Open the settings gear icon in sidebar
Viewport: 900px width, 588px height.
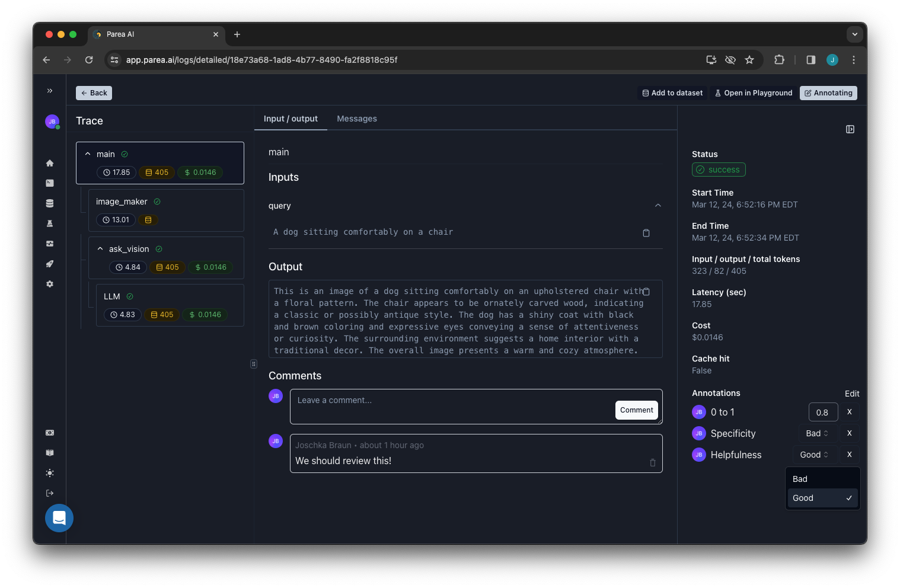(50, 284)
